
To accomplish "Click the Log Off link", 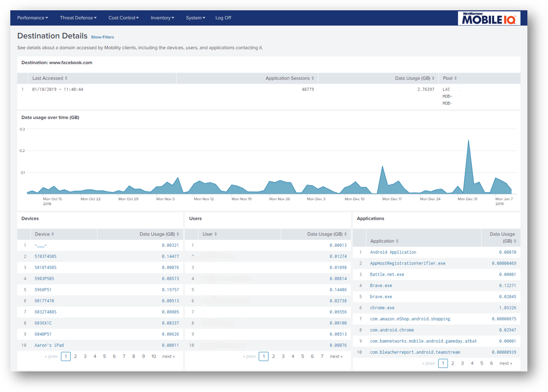I will coord(223,18).
